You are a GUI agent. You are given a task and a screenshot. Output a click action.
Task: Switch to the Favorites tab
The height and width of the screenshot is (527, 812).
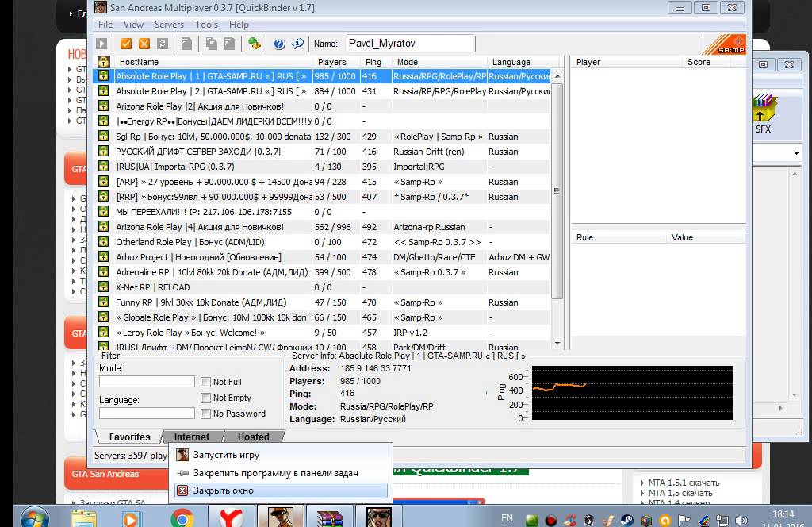(129, 437)
